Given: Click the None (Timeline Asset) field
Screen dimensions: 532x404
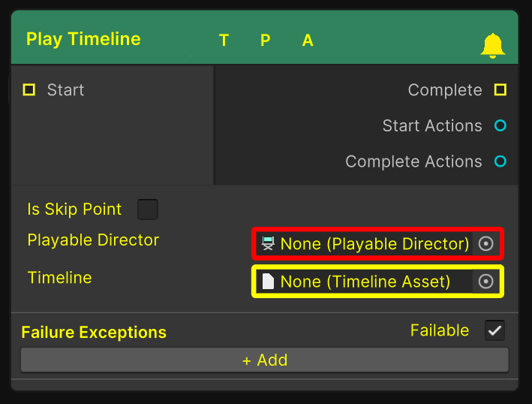Looking at the screenshot, I should (365, 282).
